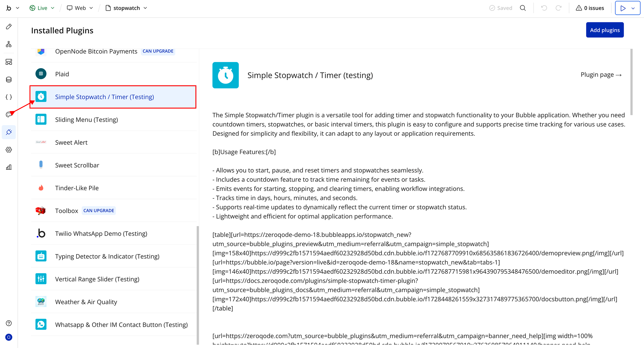Open the Workflow tab icon in sidebar

[x=9, y=44]
